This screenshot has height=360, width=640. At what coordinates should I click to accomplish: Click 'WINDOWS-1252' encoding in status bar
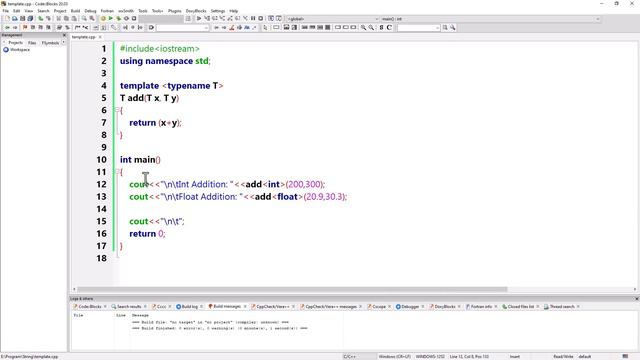click(x=430, y=357)
